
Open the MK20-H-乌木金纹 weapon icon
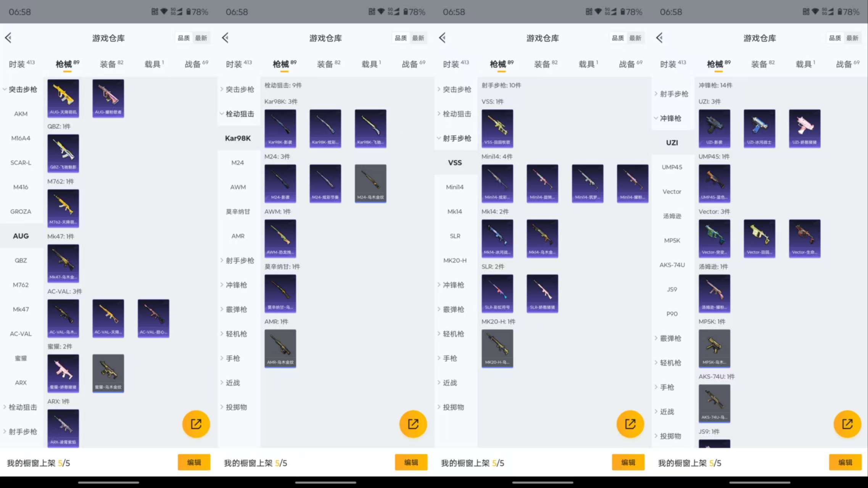(x=498, y=348)
